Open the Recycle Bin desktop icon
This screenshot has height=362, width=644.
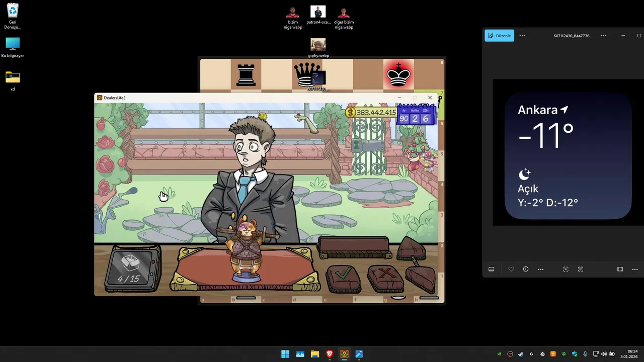[13, 16]
